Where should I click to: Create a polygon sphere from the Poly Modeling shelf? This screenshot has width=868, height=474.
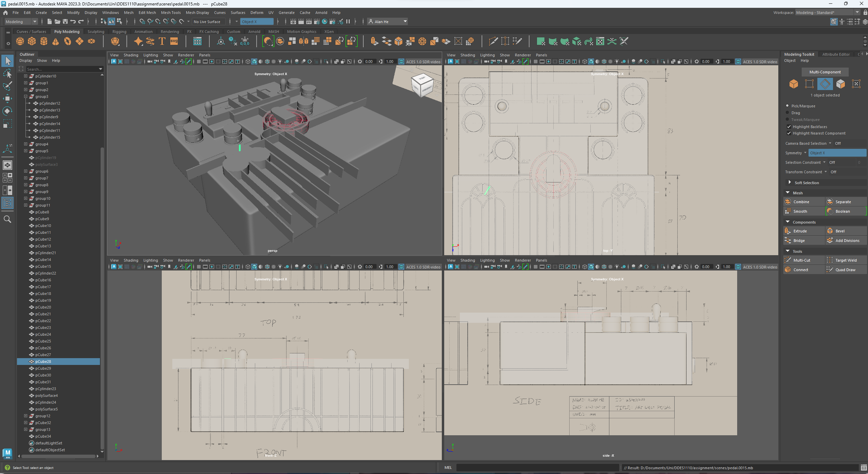[20, 41]
